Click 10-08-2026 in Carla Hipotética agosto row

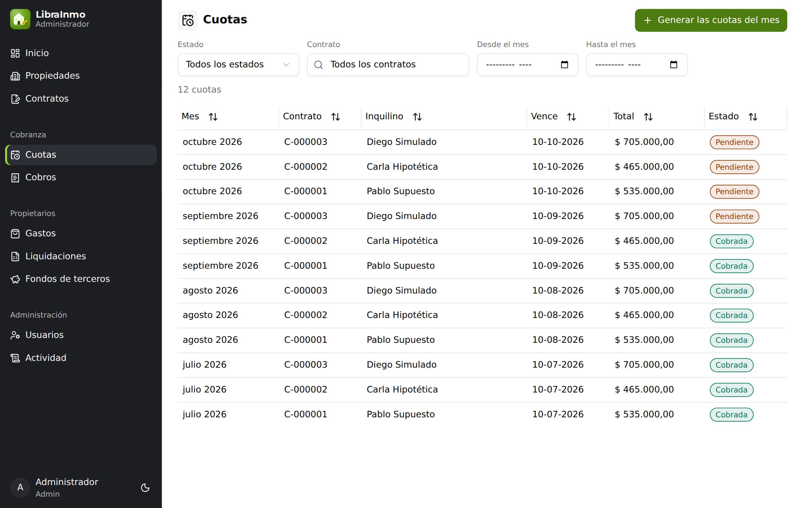558,315
